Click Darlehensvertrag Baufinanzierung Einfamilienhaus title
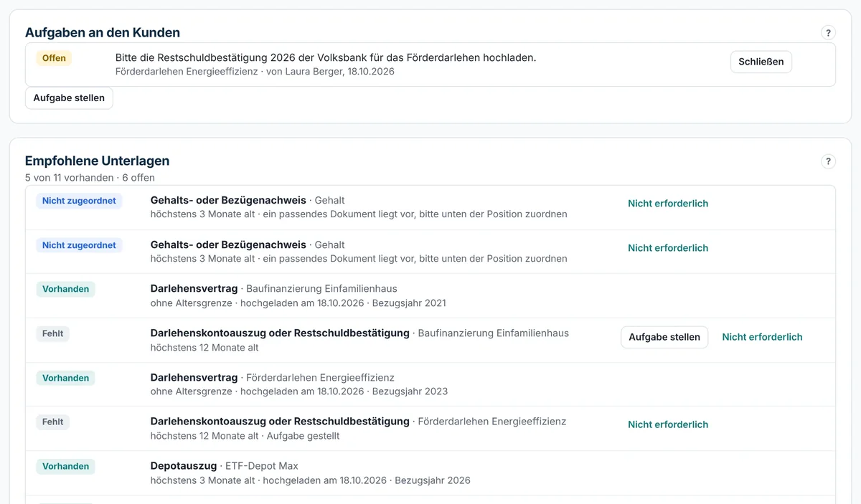The image size is (861, 504). 273,288
